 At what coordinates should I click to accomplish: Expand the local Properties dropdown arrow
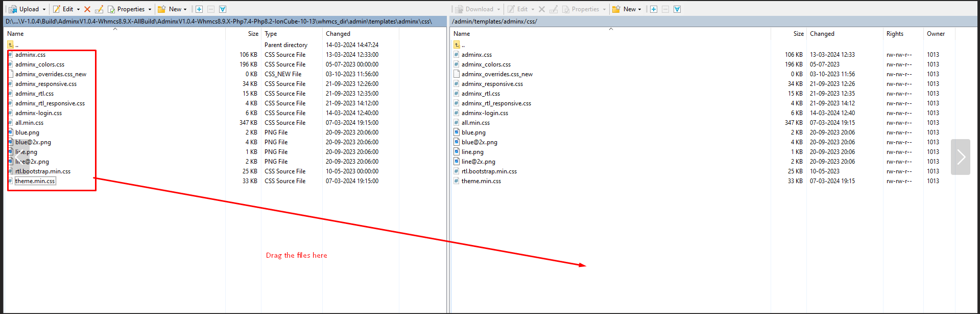(x=150, y=9)
